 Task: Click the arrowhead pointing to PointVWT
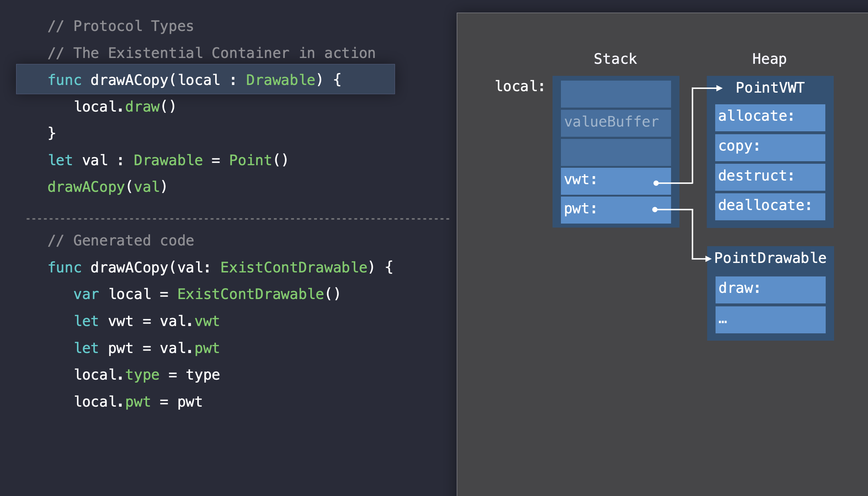pyautogui.click(x=719, y=88)
